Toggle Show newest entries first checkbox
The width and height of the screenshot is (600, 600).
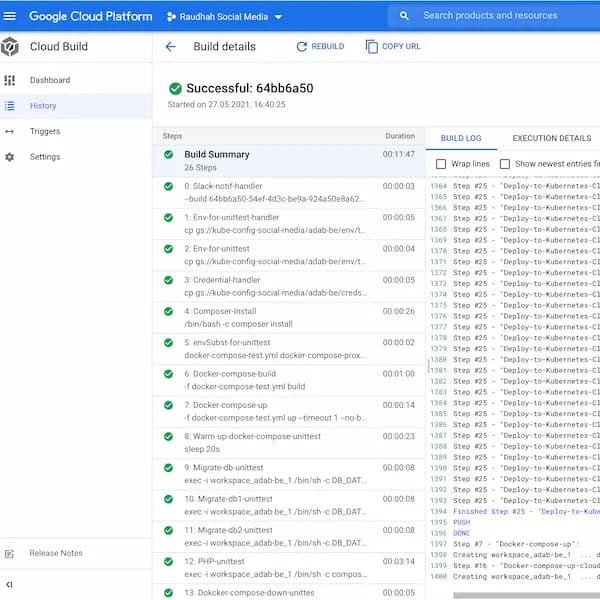pyautogui.click(x=505, y=164)
